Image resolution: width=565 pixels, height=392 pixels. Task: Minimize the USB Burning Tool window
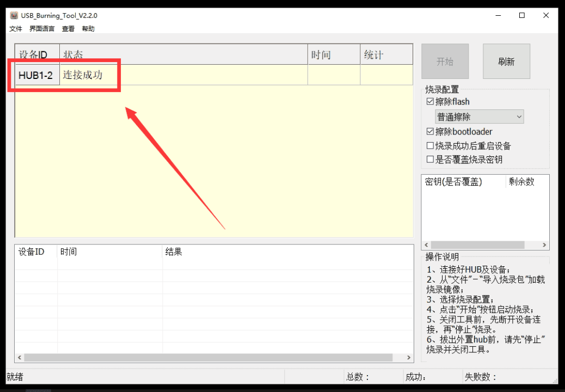tap(499, 15)
